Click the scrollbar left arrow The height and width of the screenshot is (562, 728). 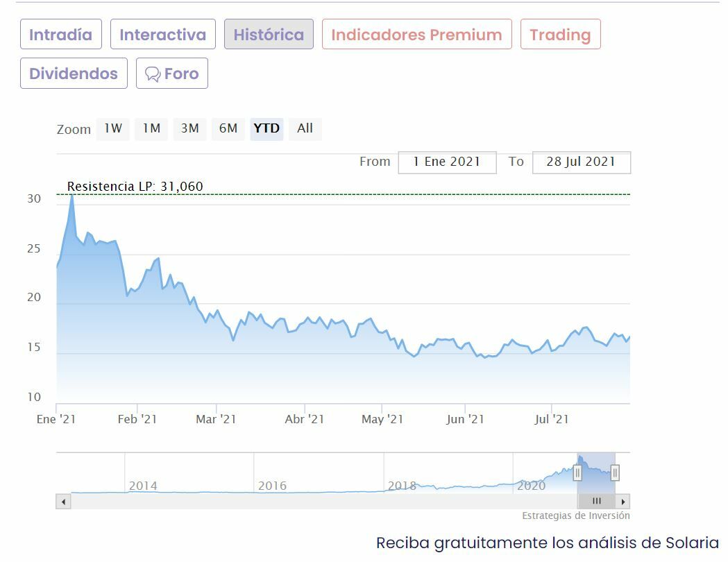(x=64, y=501)
